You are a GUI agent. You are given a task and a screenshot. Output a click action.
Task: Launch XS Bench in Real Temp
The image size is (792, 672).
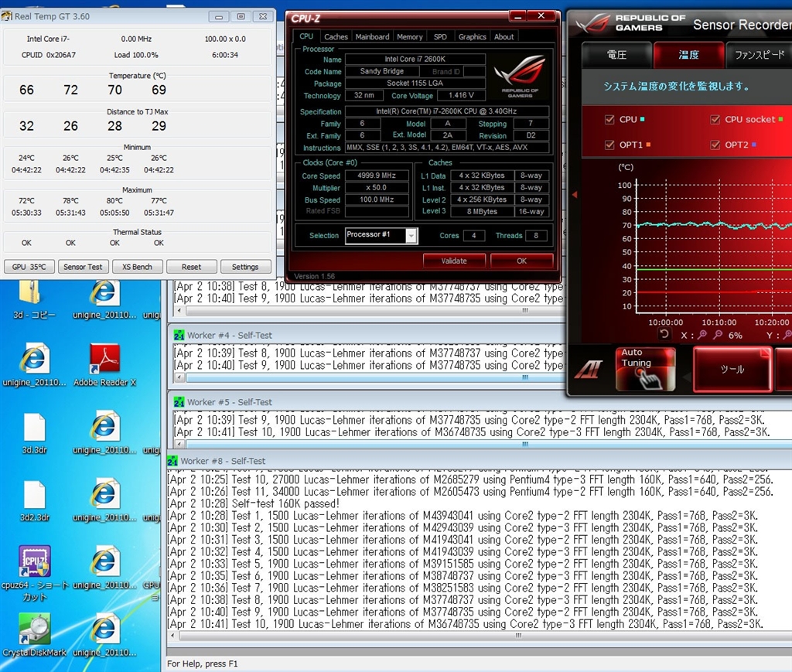(138, 267)
